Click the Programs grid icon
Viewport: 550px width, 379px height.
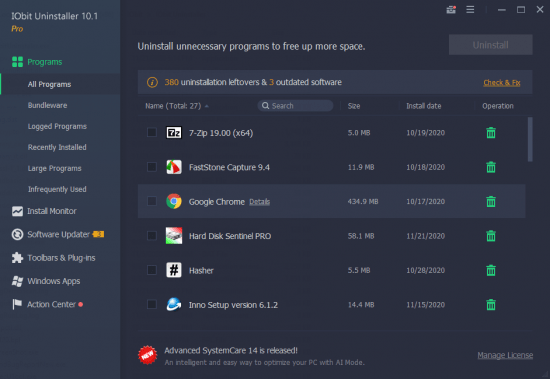[x=17, y=62]
